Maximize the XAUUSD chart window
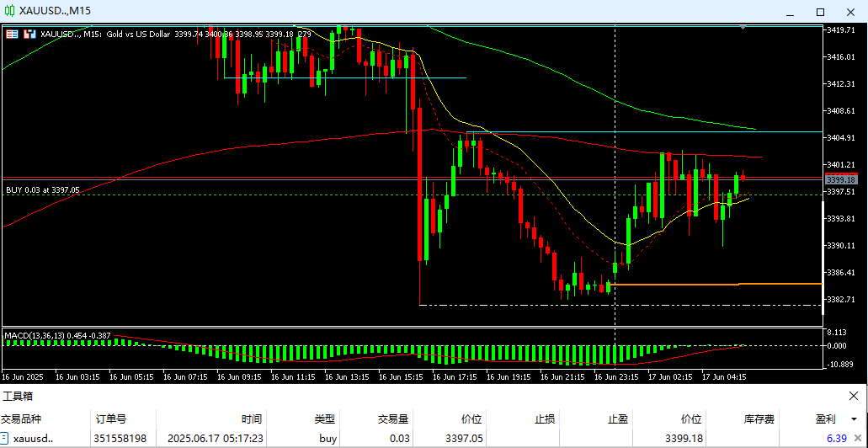This screenshot has height=448, width=868. (x=820, y=12)
